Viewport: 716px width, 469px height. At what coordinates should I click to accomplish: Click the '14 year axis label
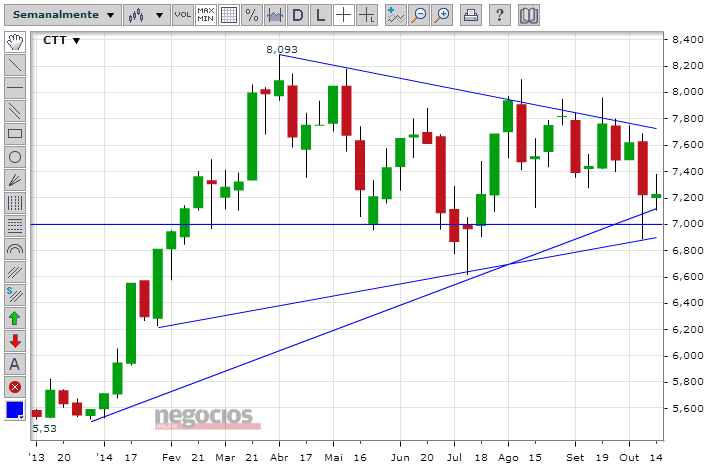coord(105,458)
